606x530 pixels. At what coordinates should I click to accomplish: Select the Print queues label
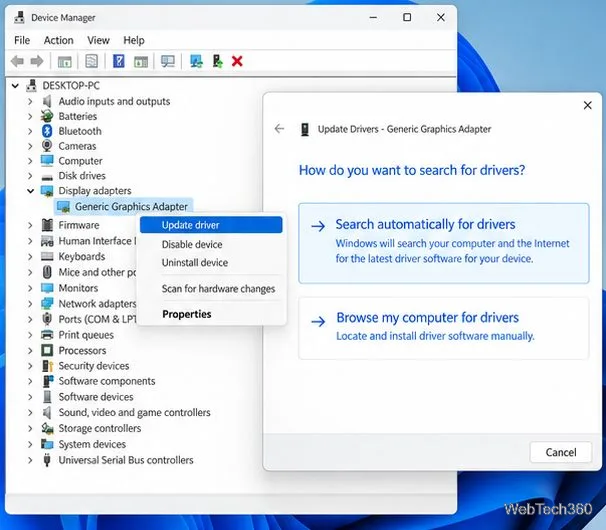(x=86, y=335)
